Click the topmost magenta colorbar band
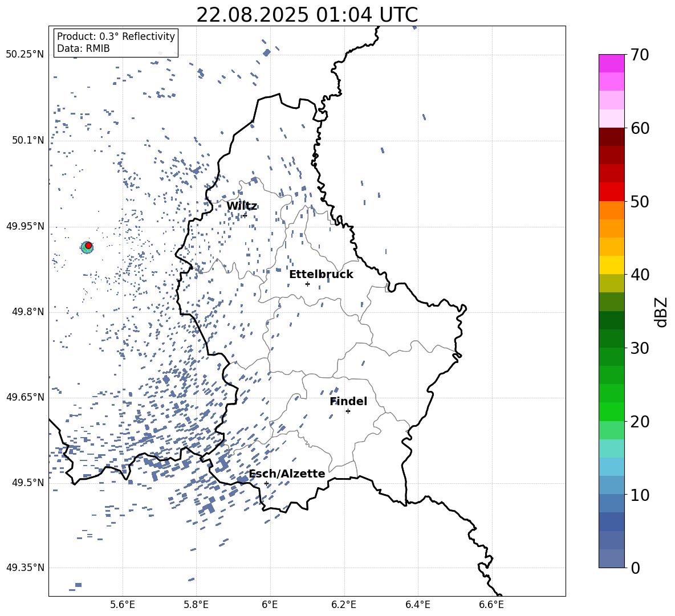The image size is (675, 616). coord(612,63)
